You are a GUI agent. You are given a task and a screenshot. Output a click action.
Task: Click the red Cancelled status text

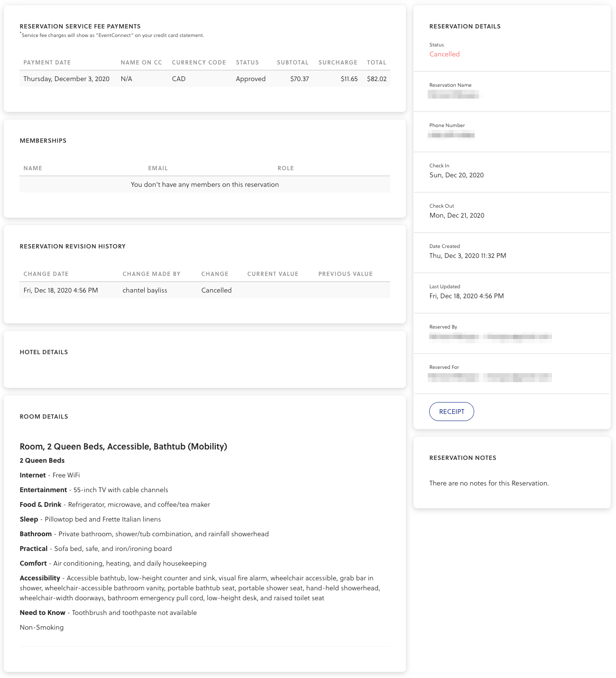coord(444,54)
